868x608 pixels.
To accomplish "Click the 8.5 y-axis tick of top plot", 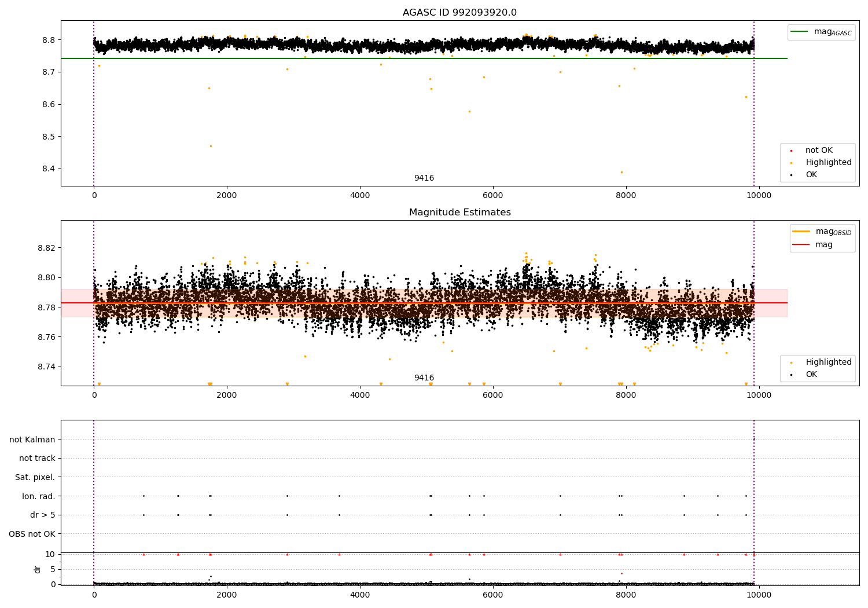I will point(49,137).
